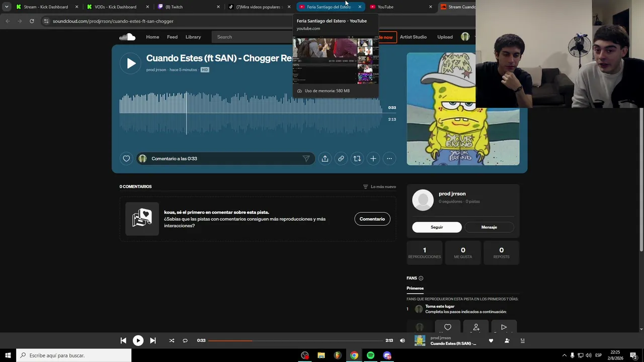
Task: Select the Primeros fans tab
Action: pyautogui.click(x=415, y=288)
